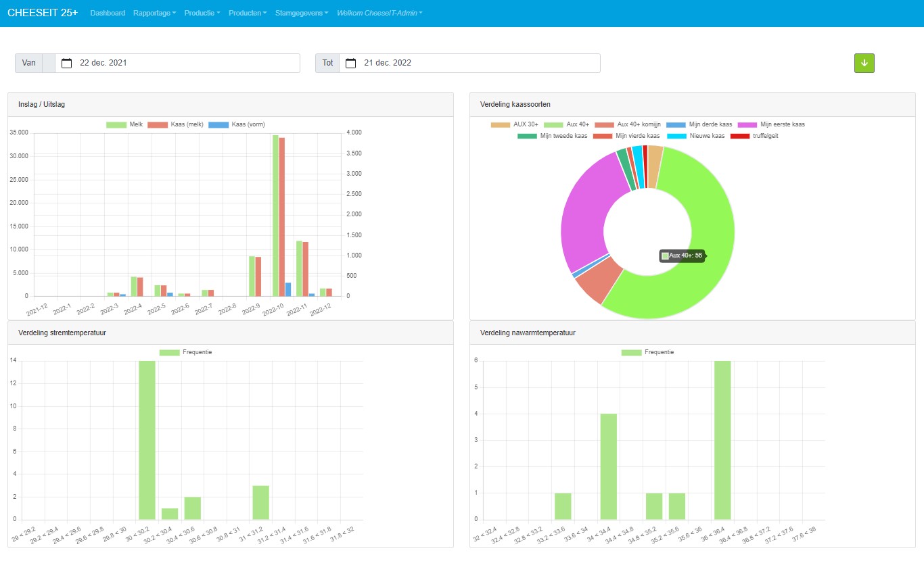
Task: Open Welkom CheeseIT-Admin user menu
Action: point(379,13)
